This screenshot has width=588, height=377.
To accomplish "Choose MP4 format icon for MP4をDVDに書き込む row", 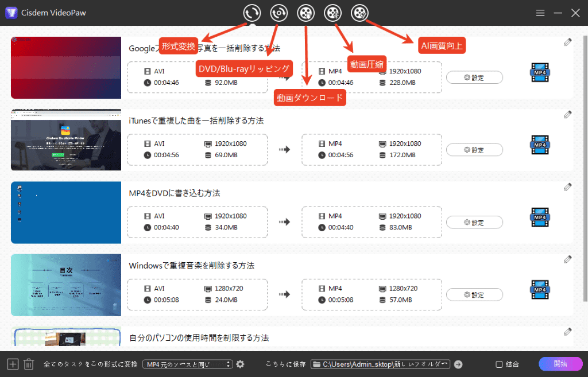I will (x=540, y=217).
